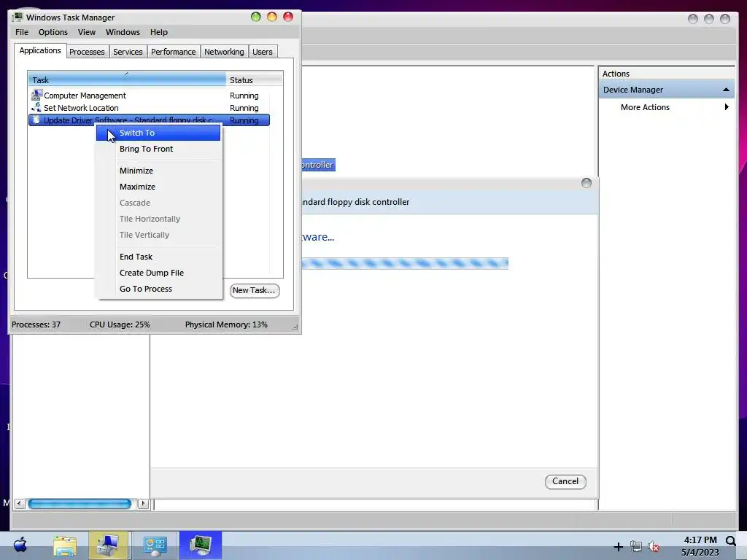
Task: Click the search magnifier icon on taskbar
Action: click(731, 541)
